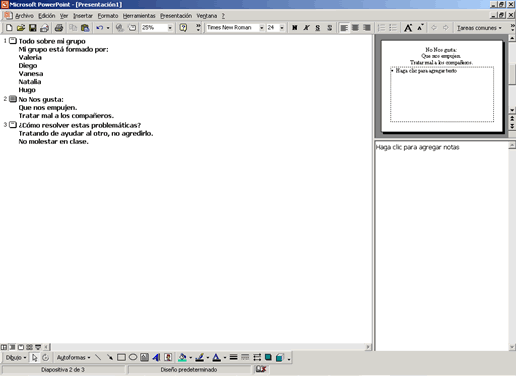The height and width of the screenshot is (377, 517).
Task: Align text left
Action: [x=344, y=28]
